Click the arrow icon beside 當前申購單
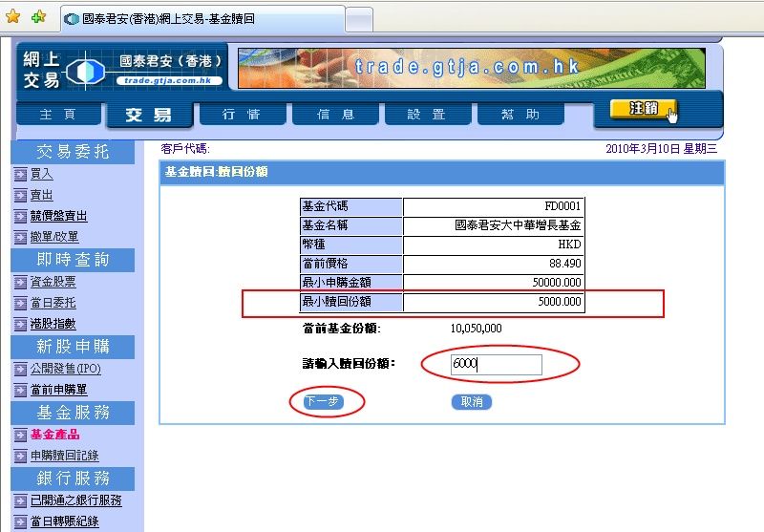 pos(20,391)
